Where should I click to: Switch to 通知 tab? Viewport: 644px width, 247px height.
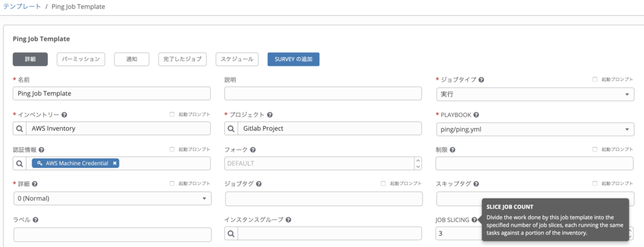pos(132,59)
